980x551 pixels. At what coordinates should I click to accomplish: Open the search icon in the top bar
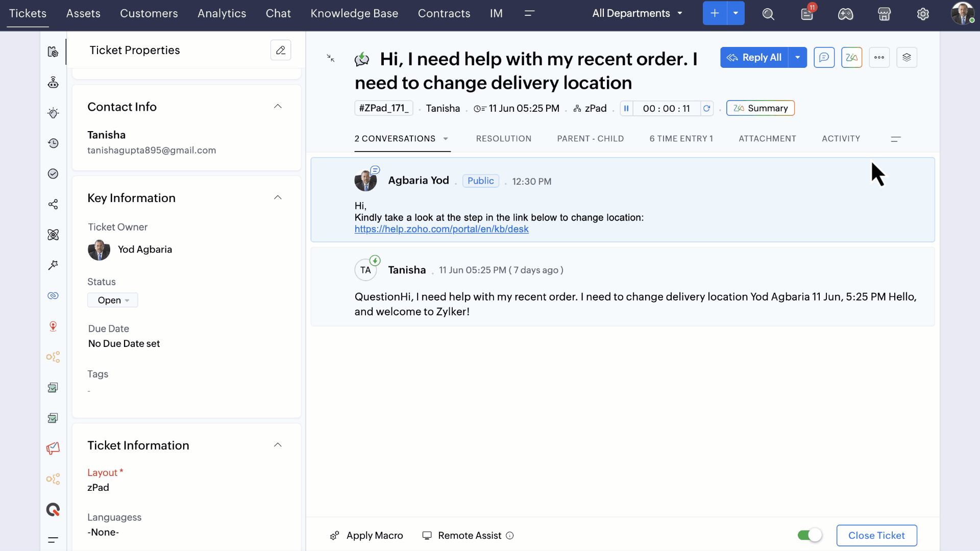coord(768,14)
